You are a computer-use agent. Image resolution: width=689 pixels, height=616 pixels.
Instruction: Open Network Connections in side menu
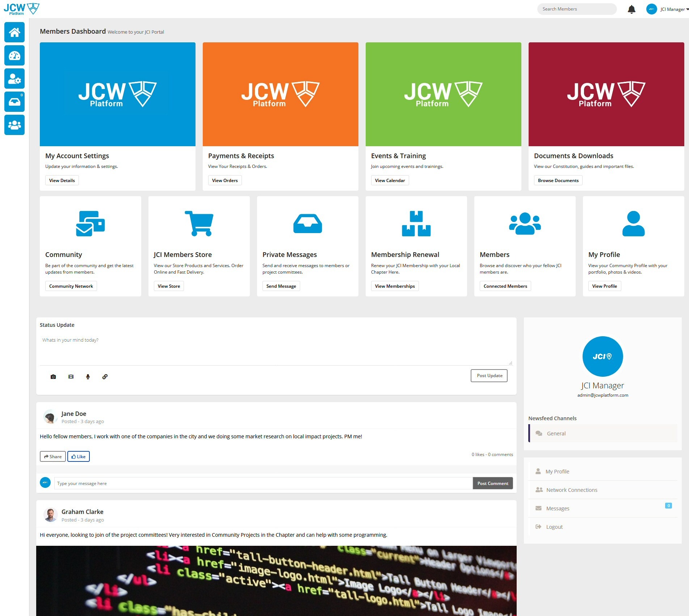pyautogui.click(x=602, y=490)
